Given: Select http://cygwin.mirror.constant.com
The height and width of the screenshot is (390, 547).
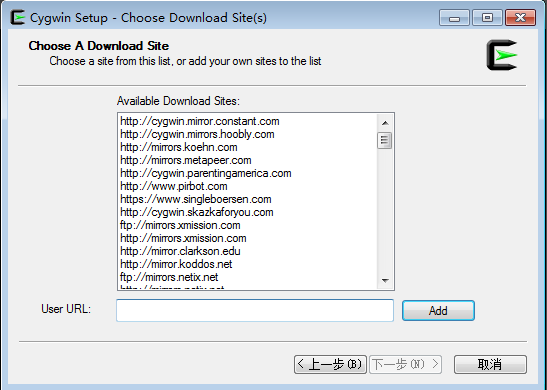Looking at the screenshot, I should tap(200, 121).
